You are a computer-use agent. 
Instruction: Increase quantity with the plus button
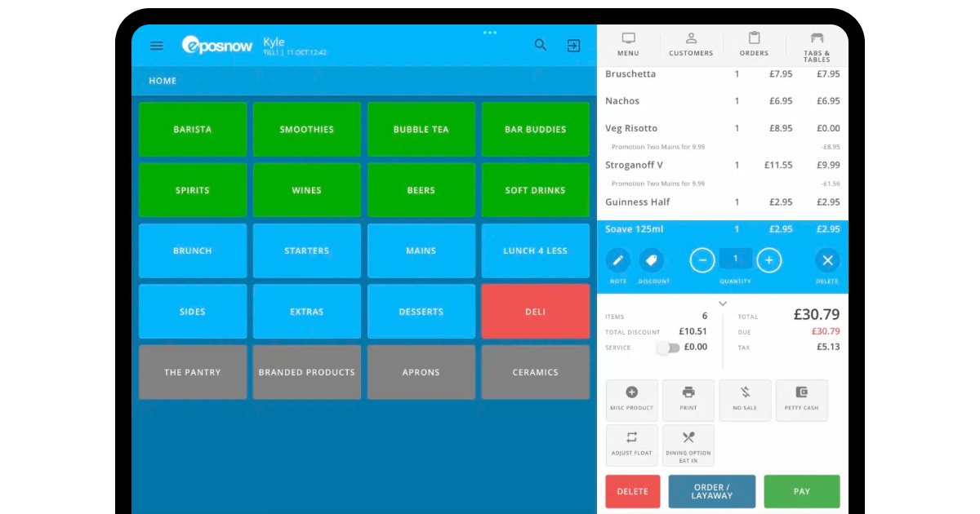point(768,261)
